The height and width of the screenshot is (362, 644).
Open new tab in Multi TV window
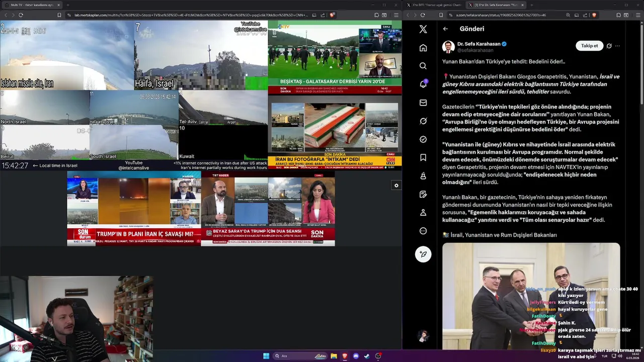68,5
